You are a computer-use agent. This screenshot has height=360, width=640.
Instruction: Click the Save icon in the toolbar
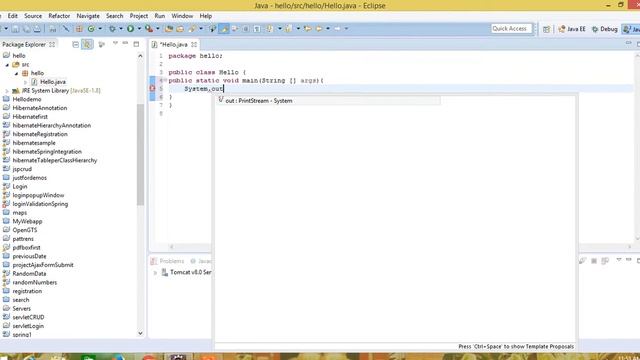(15, 29)
